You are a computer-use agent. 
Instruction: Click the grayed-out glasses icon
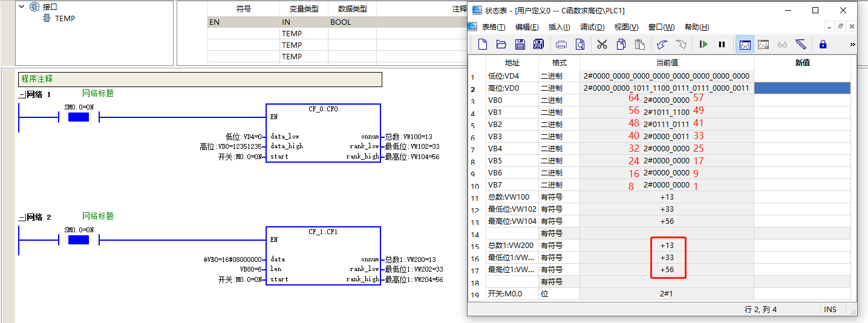tap(782, 44)
